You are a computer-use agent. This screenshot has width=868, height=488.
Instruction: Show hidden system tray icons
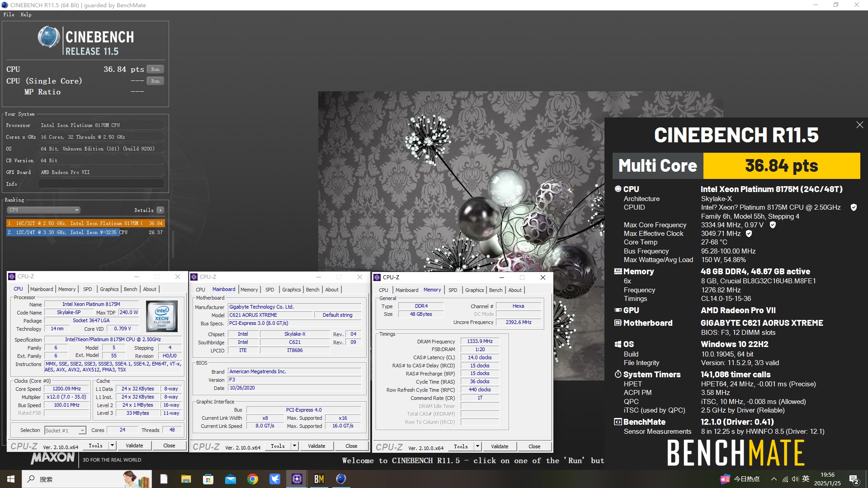(x=774, y=479)
